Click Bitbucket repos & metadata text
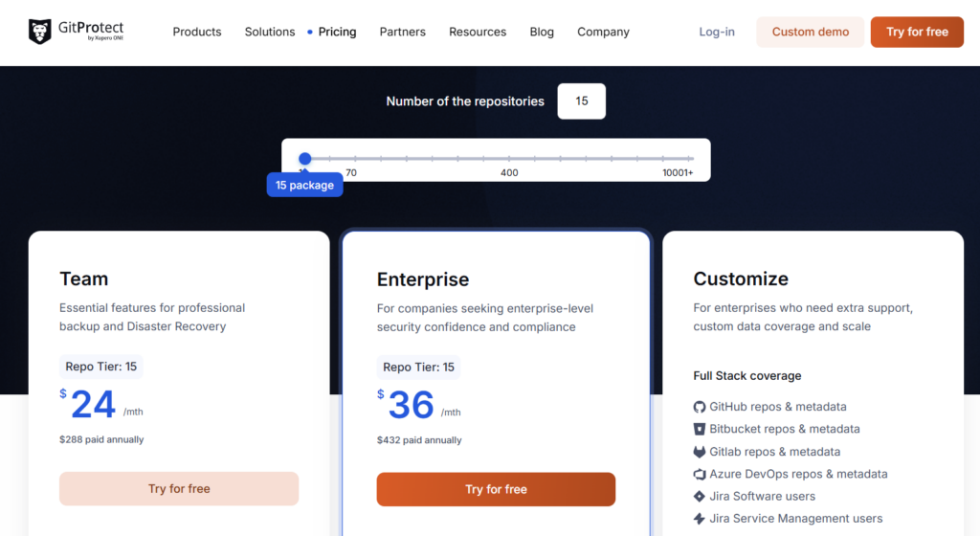 coord(785,429)
